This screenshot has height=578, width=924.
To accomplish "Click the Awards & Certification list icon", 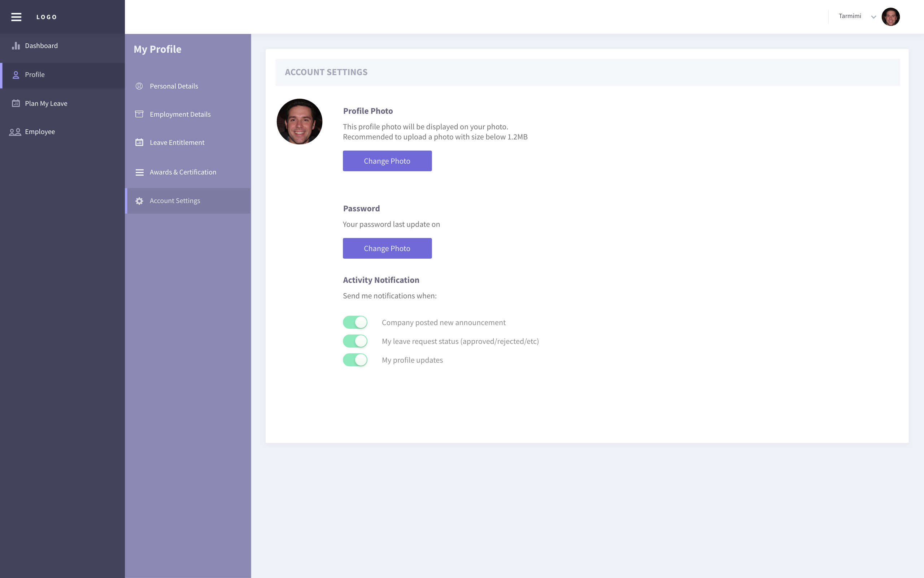I will click(139, 172).
